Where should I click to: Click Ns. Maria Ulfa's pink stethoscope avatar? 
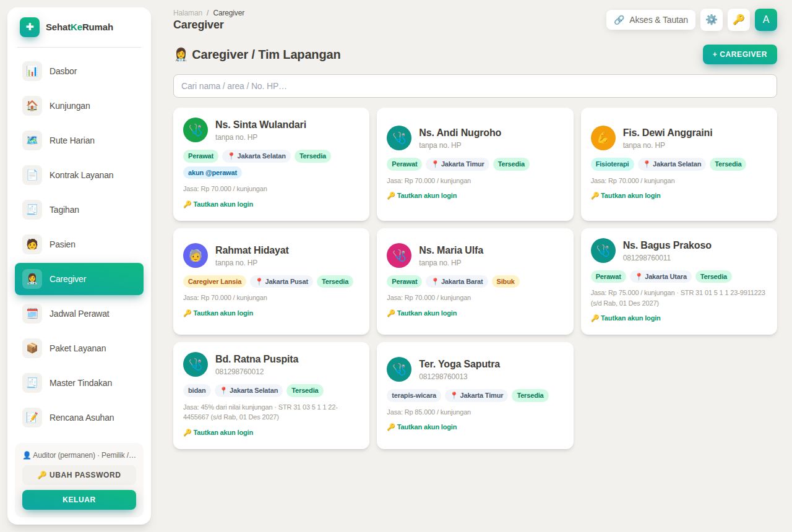click(399, 255)
